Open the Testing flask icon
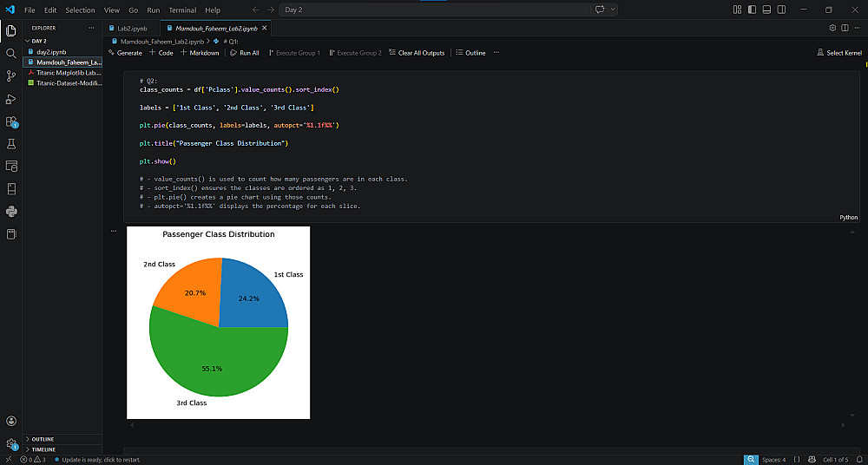The image size is (868, 465). coord(11,144)
